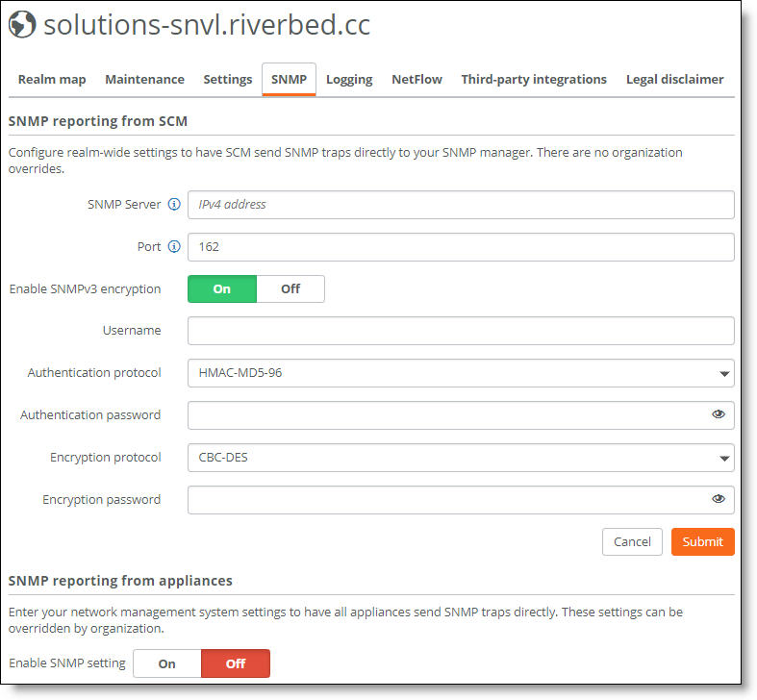Open the SNMP Server info tooltip icon
The width and height of the screenshot is (757, 700).
[174, 204]
